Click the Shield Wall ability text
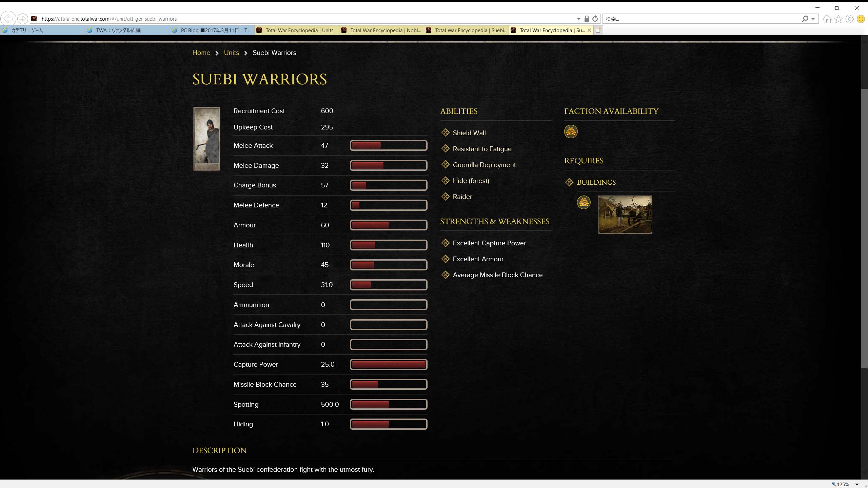The width and height of the screenshot is (868, 488). 469,133
